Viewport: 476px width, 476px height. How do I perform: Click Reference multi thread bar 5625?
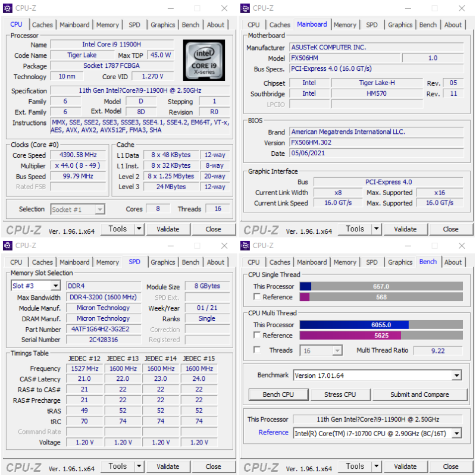pos(381,336)
